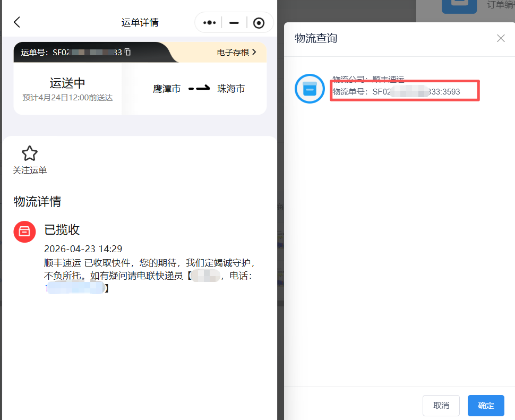515x420 pixels.
Task: Go back with the left arrow icon
Action: click(17, 22)
